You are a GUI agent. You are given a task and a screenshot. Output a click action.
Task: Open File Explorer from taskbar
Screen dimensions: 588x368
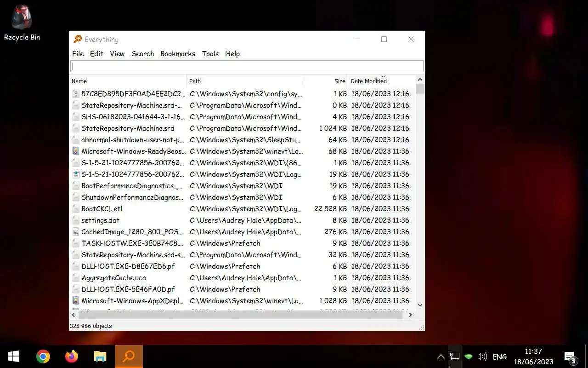pos(100,356)
